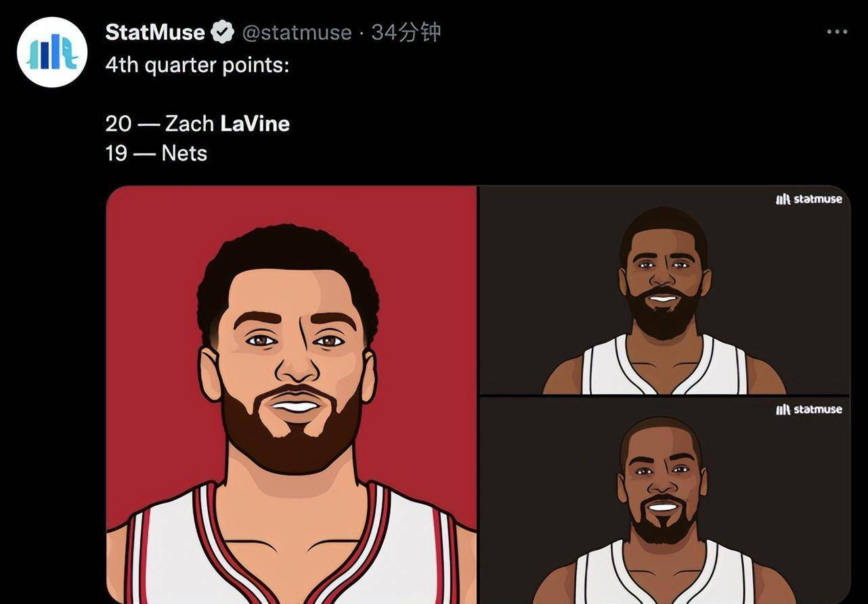View the Zach LaVine illustration with red background
This screenshot has height=604, width=868.
coord(292,395)
